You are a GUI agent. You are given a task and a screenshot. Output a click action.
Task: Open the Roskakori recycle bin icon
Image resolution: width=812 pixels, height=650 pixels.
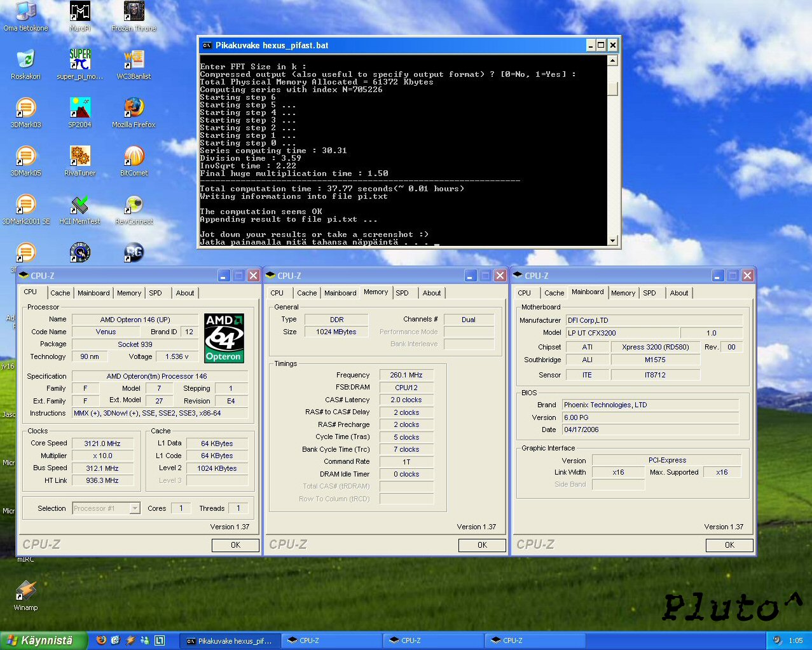[25, 64]
